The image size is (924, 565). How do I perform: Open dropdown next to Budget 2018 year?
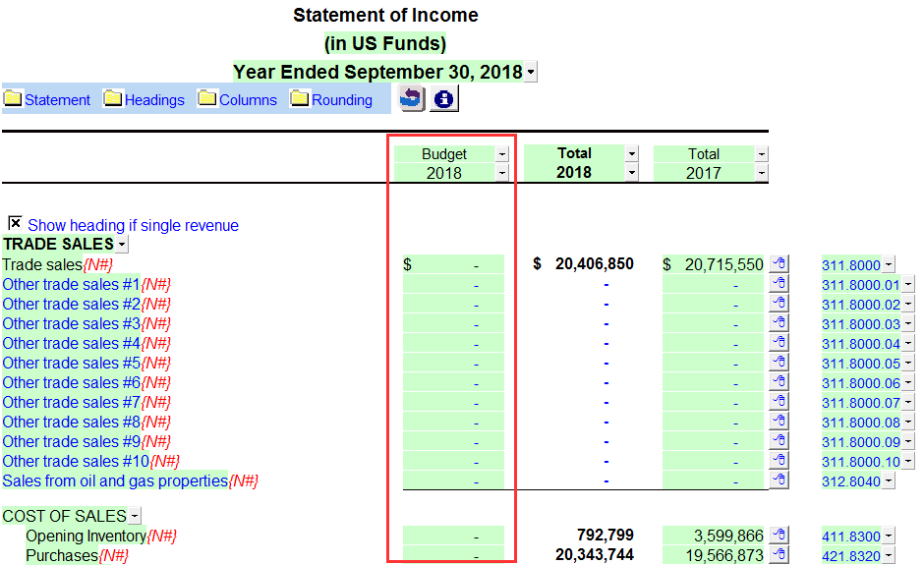(502, 173)
